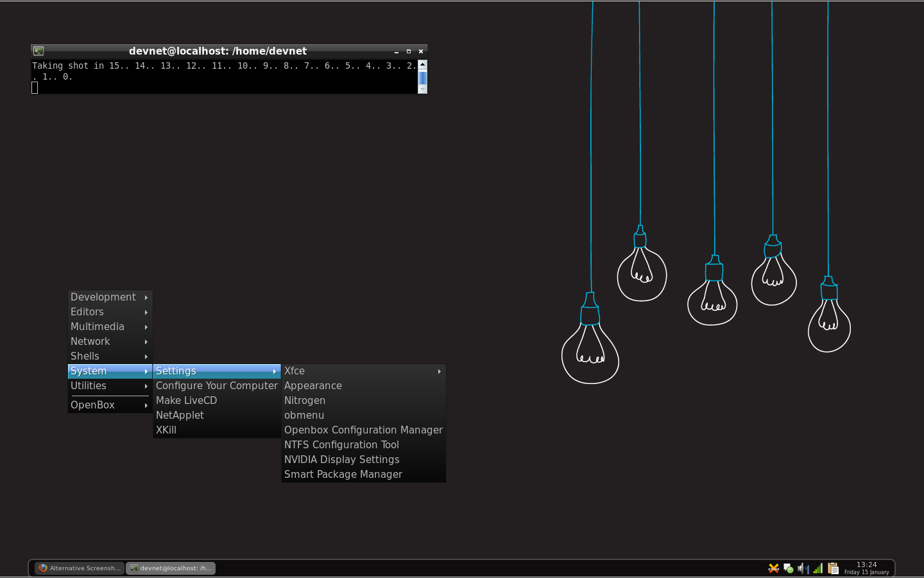
Task: Open the network signal strength tray icon
Action: (817, 568)
